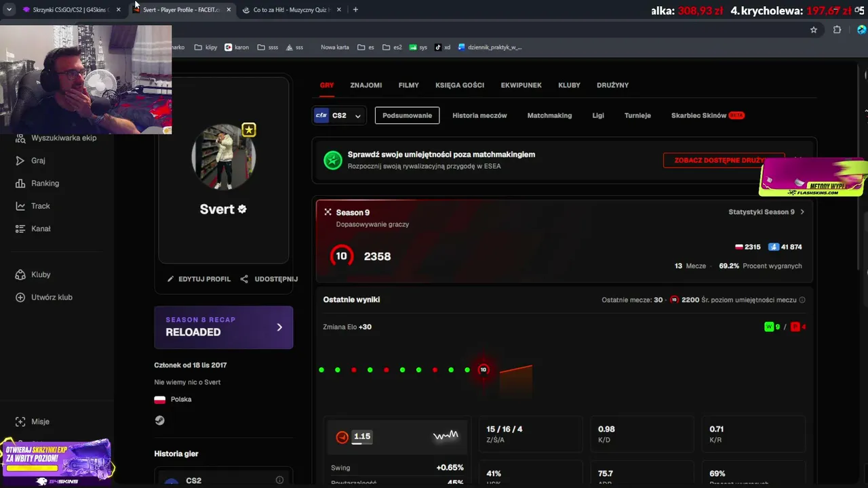Bookmark this page with the star icon
Image resolution: width=868 pixels, height=488 pixels.
click(814, 30)
